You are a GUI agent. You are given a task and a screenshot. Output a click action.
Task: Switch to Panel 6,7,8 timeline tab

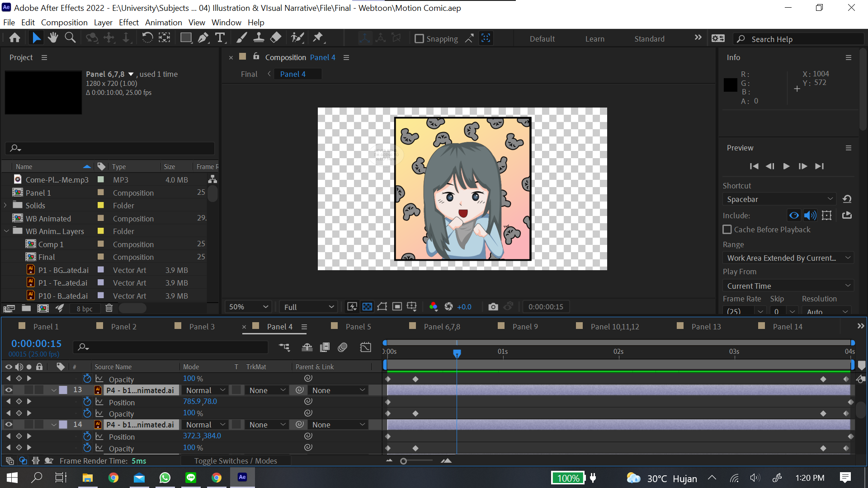(442, 326)
